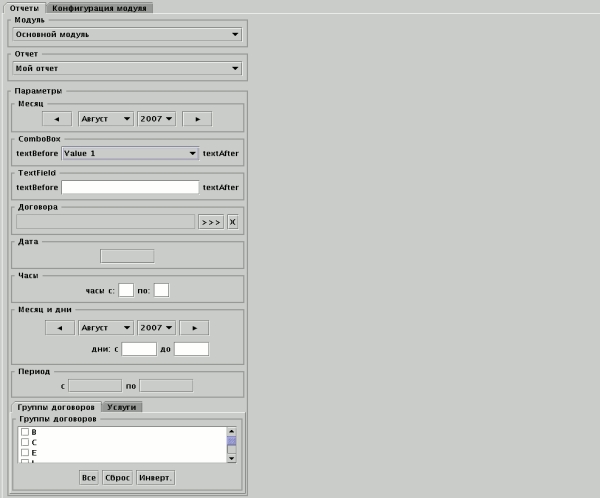Click previous arrow in Месяц и дни section
The image size is (600, 498).
(59, 327)
